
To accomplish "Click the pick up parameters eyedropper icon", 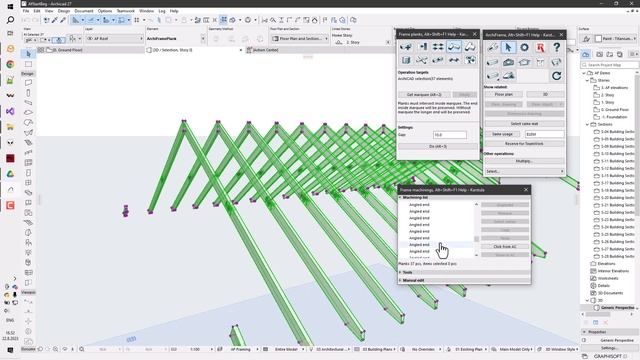I will [55, 20].
